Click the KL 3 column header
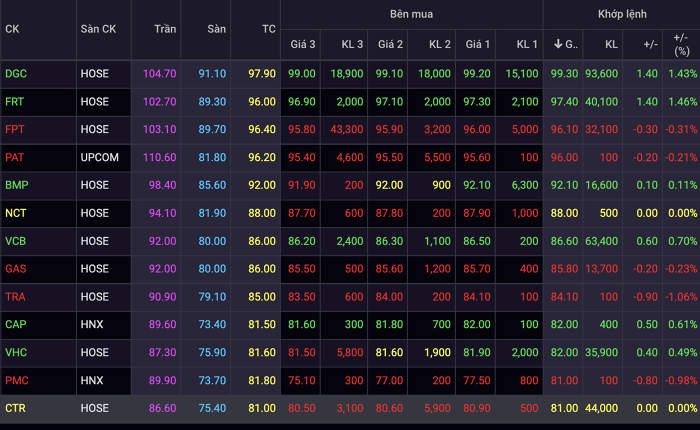700x430 pixels. [x=352, y=44]
